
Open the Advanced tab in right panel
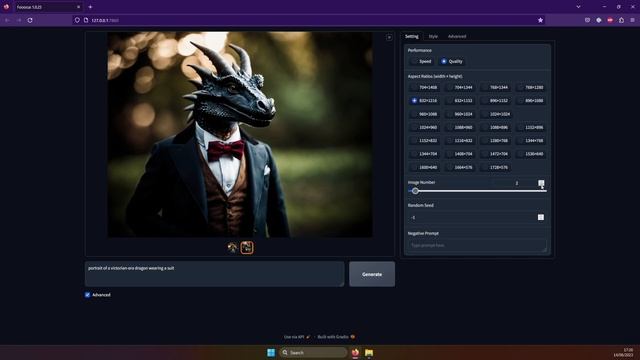tap(457, 36)
